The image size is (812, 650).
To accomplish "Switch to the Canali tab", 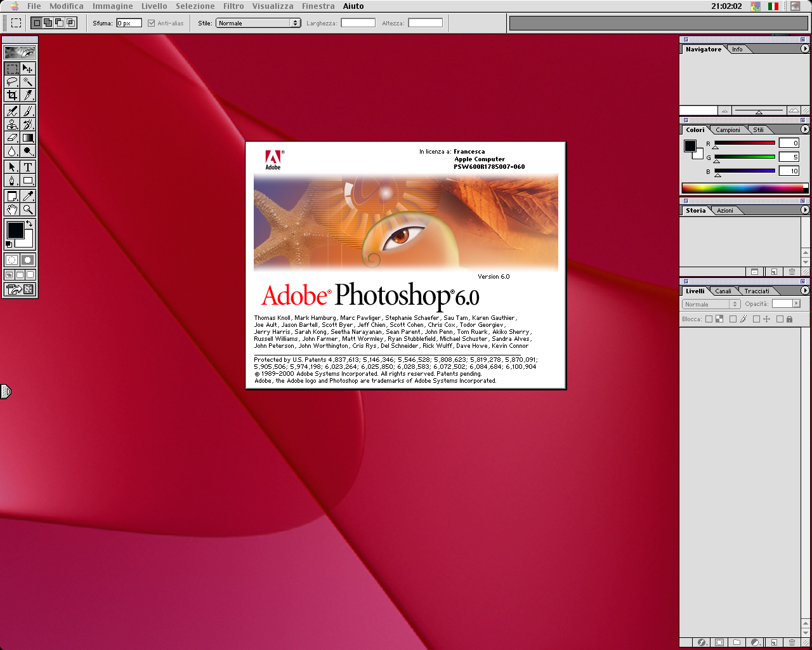I will [x=723, y=291].
